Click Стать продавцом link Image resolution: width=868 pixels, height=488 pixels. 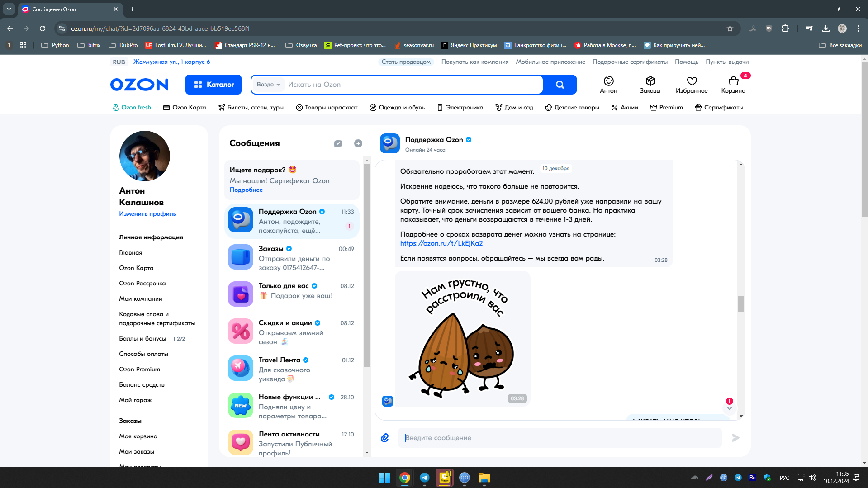406,62
